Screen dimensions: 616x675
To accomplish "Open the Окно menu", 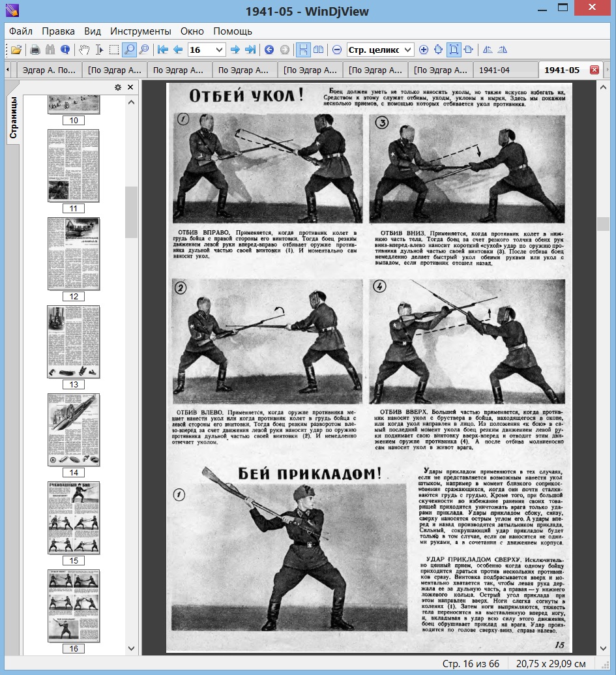I will click(192, 31).
